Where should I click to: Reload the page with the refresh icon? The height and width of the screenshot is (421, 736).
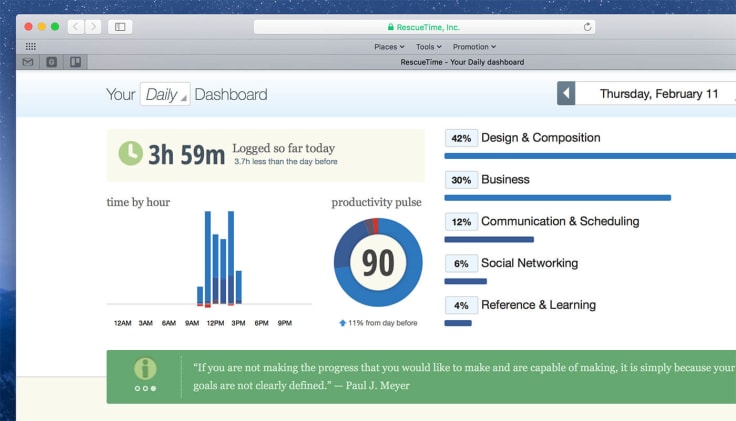(587, 27)
